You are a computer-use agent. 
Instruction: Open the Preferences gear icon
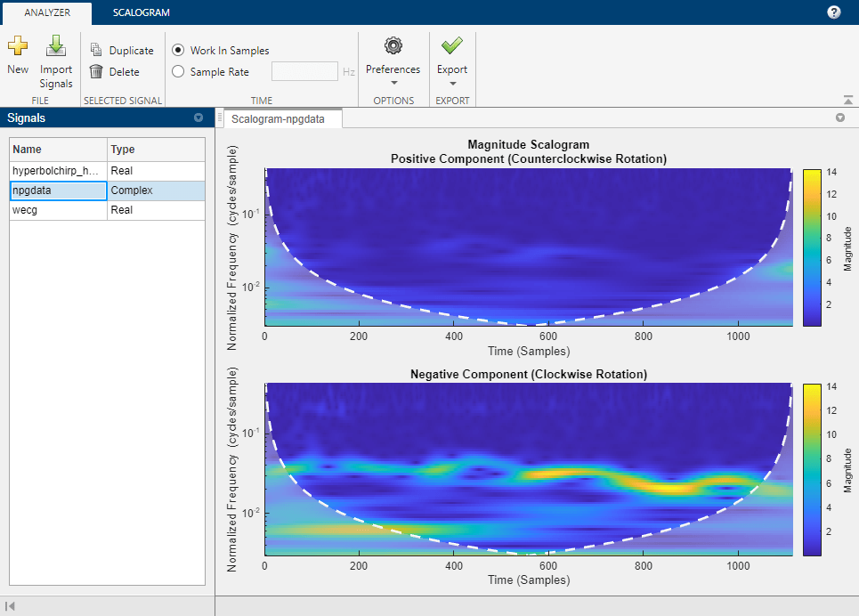click(x=393, y=45)
